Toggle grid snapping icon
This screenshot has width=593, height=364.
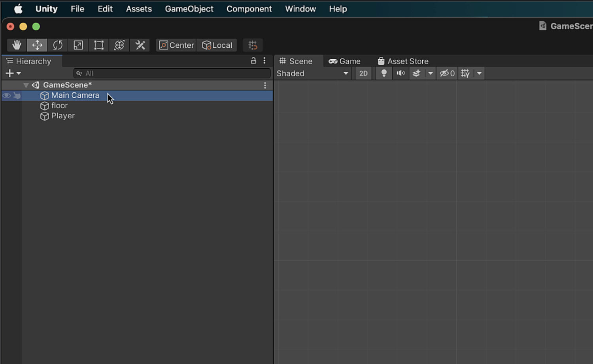click(253, 45)
